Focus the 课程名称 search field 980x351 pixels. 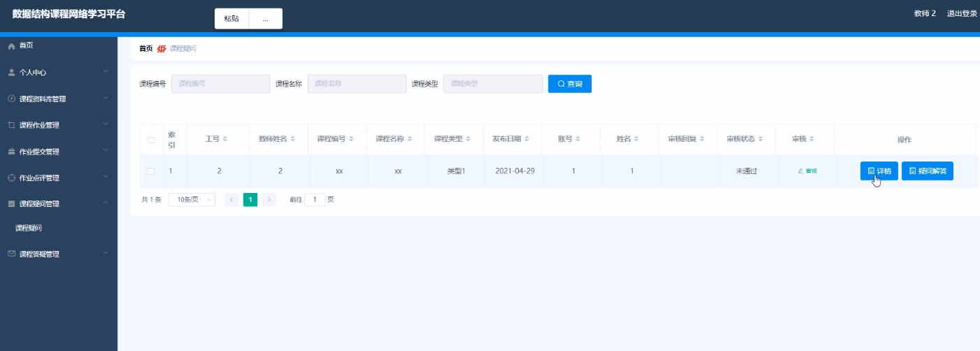(357, 84)
